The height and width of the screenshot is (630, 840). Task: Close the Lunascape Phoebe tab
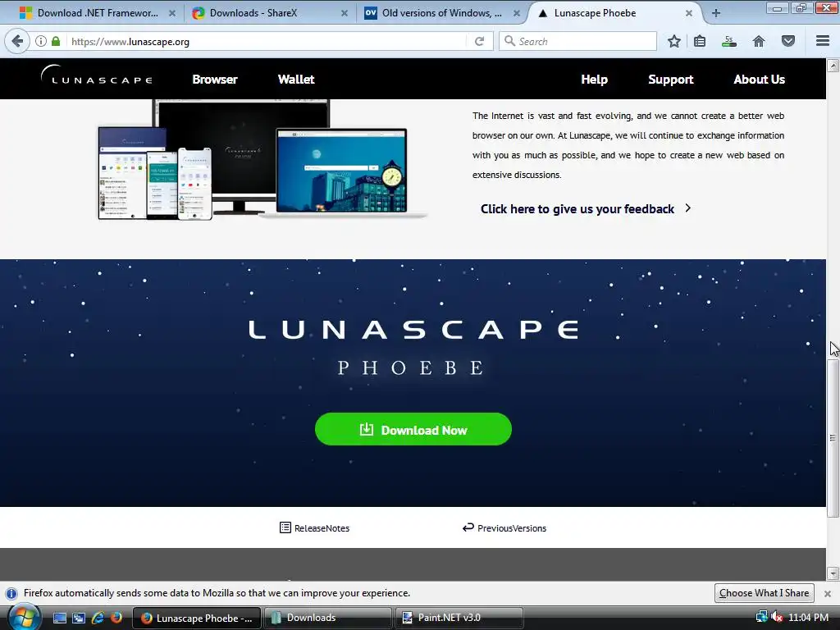[x=689, y=13]
